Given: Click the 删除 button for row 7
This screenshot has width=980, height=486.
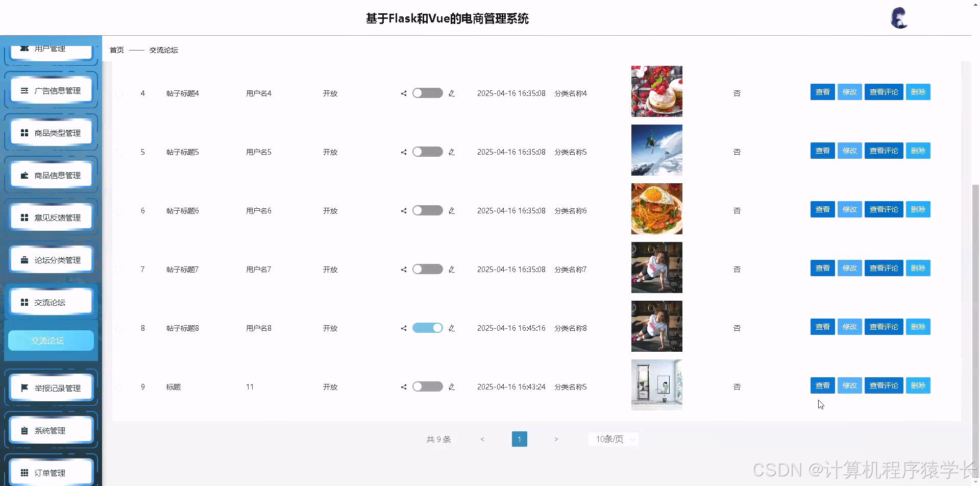Looking at the screenshot, I should click(918, 268).
